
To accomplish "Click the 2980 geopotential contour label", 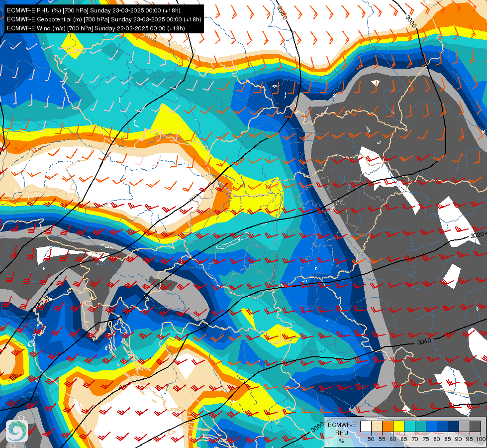I will pyautogui.click(x=282, y=13).
